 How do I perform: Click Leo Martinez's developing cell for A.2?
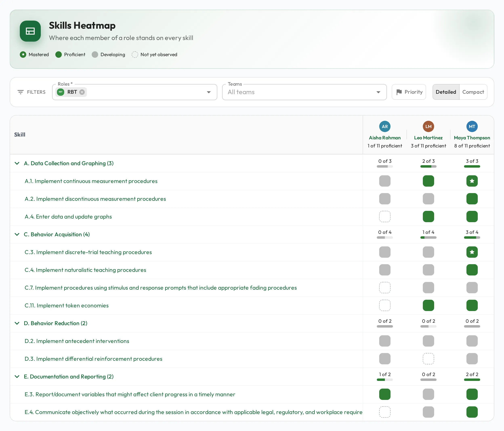point(428,199)
